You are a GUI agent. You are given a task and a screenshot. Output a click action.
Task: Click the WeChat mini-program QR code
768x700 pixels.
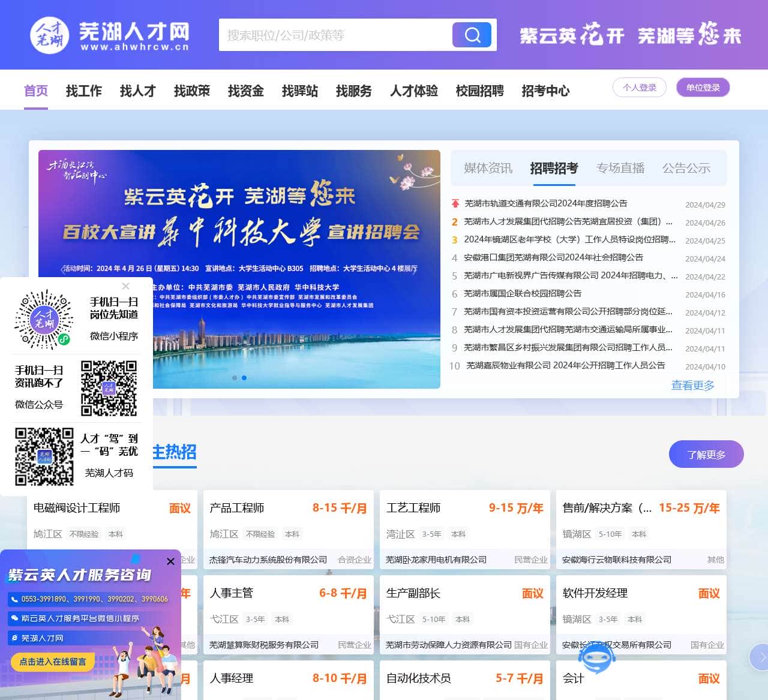(44, 319)
